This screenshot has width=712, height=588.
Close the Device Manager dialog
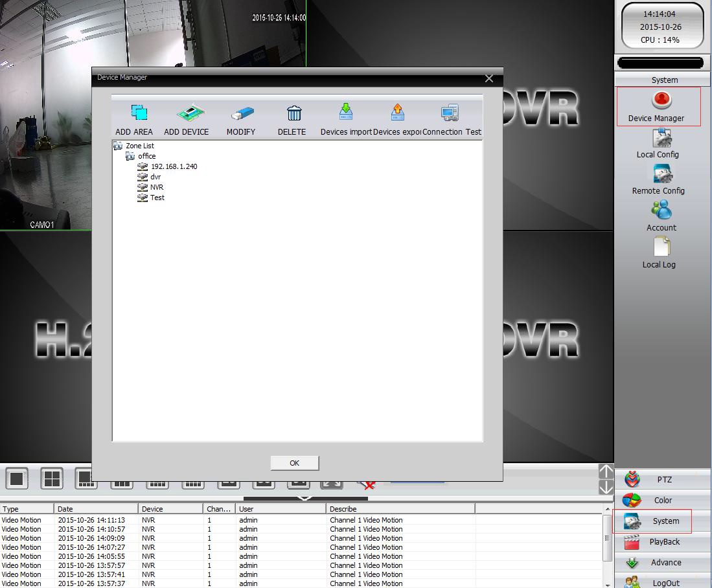point(489,78)
